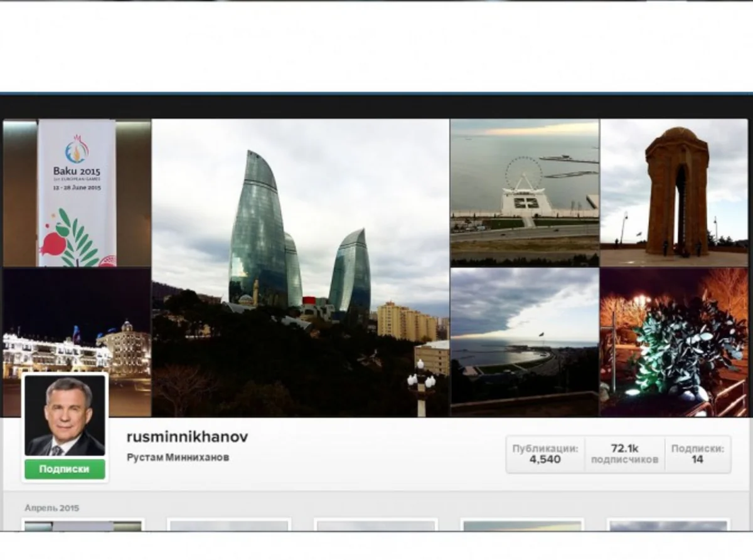Image resolution: width=753 pixels, height=560 pixels.
Task: Open the third post under Апрель 2015
Action: tap(376, 526)
